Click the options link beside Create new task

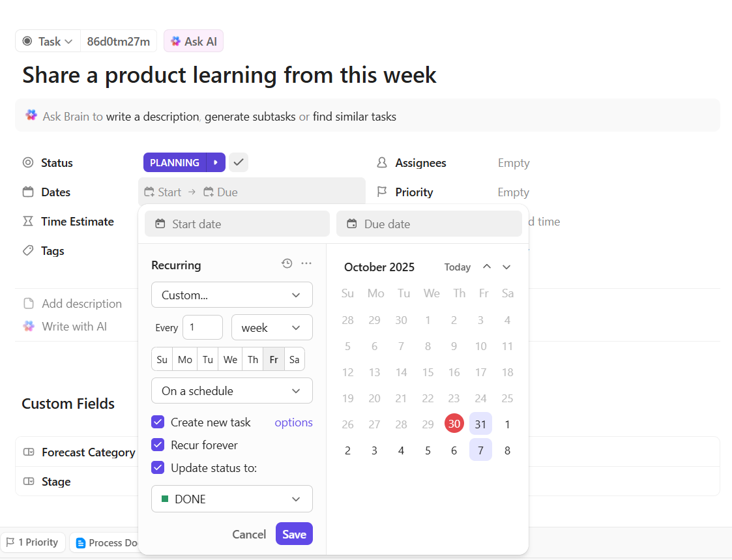coord(293,422)
